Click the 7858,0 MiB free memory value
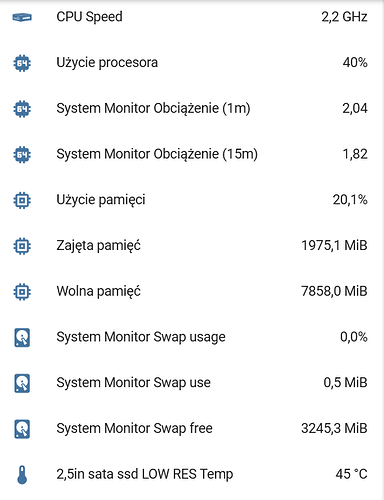Screen dimensions: 384x500 coord(334,291)
